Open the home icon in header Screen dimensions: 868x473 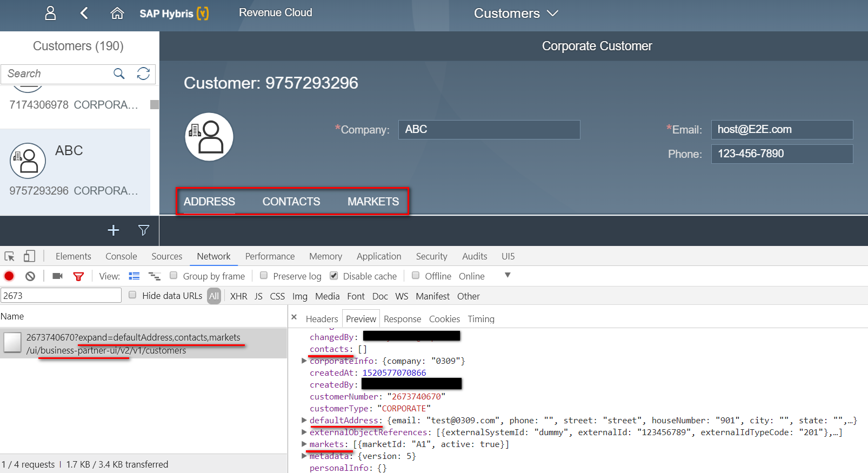(x=117, y=13)
